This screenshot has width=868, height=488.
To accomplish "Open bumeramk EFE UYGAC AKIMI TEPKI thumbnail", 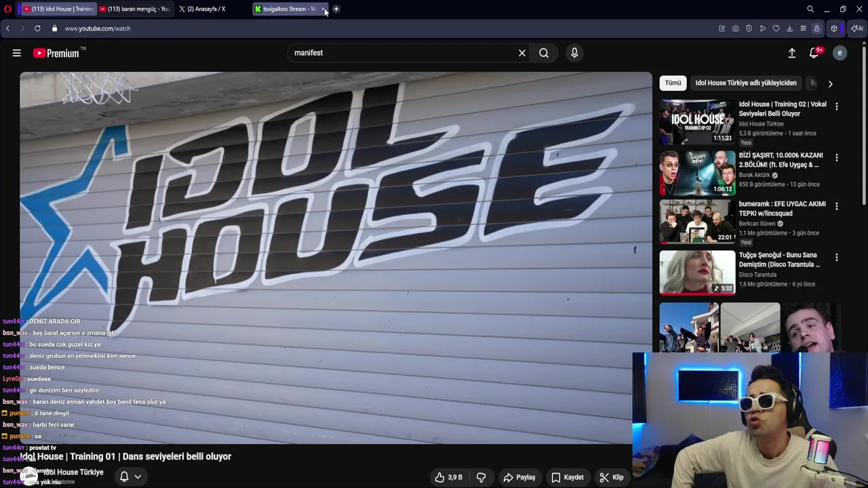I will coord(697,222).
